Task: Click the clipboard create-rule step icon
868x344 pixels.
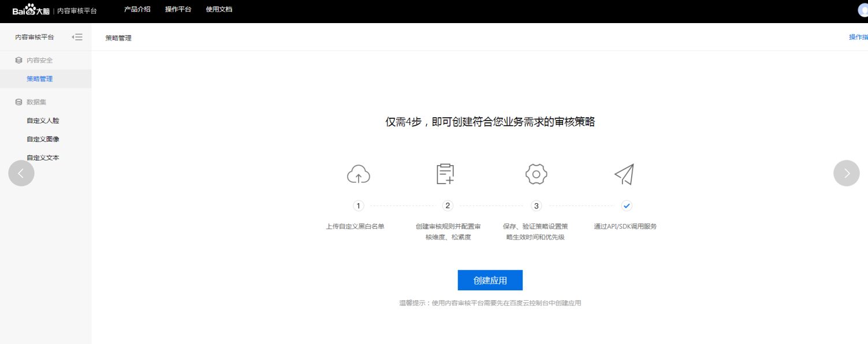Action: click(446, 174)
